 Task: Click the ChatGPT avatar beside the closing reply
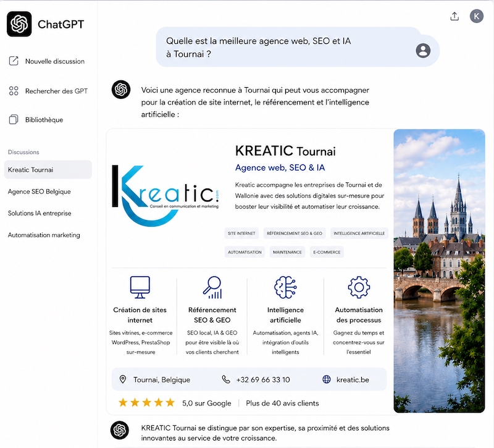(x=120, y=430)
